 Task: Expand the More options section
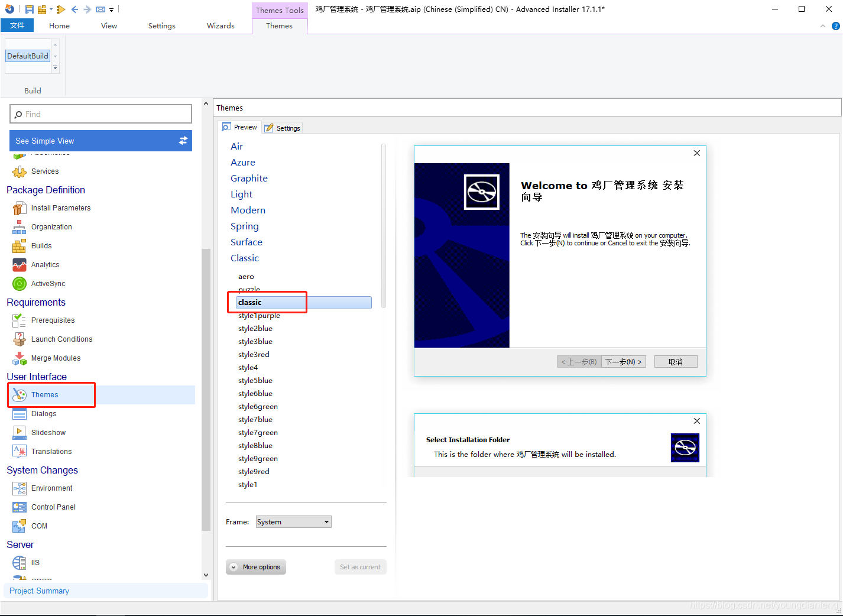click(x=255, y=566)
